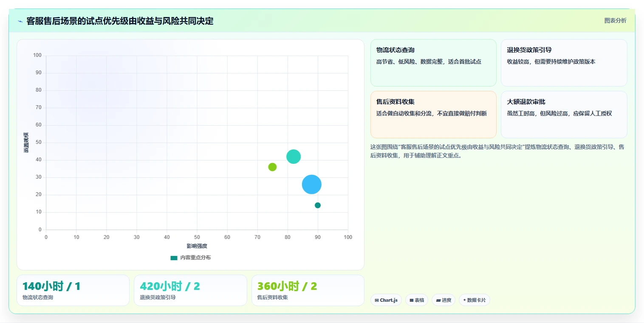Click the bar icon in 进度 tag

click(x=438, y=300)
